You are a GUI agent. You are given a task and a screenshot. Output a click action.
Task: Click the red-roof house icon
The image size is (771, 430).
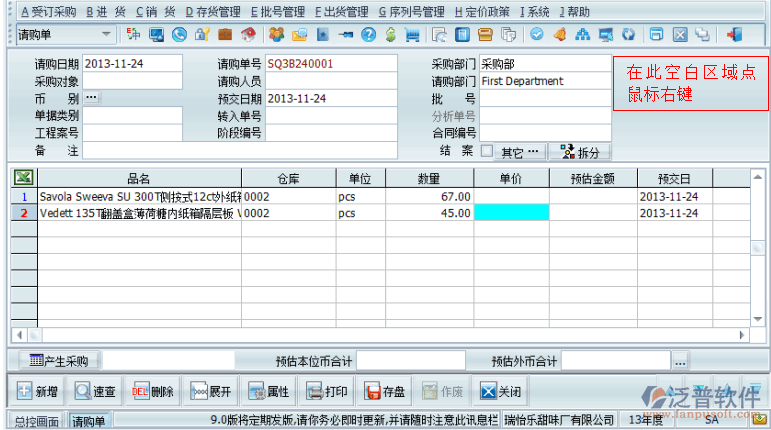tap(248, 34)
